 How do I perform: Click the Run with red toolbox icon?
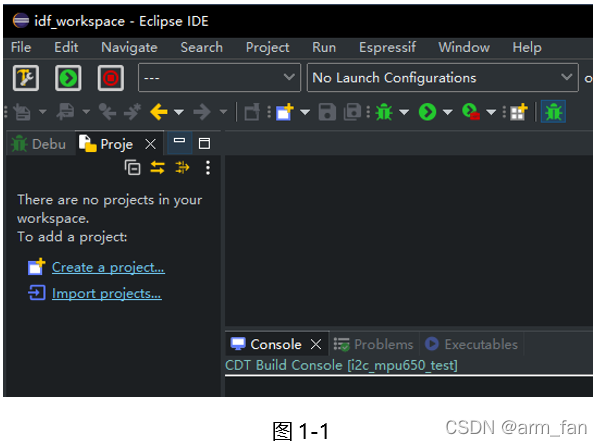(471, 112)
